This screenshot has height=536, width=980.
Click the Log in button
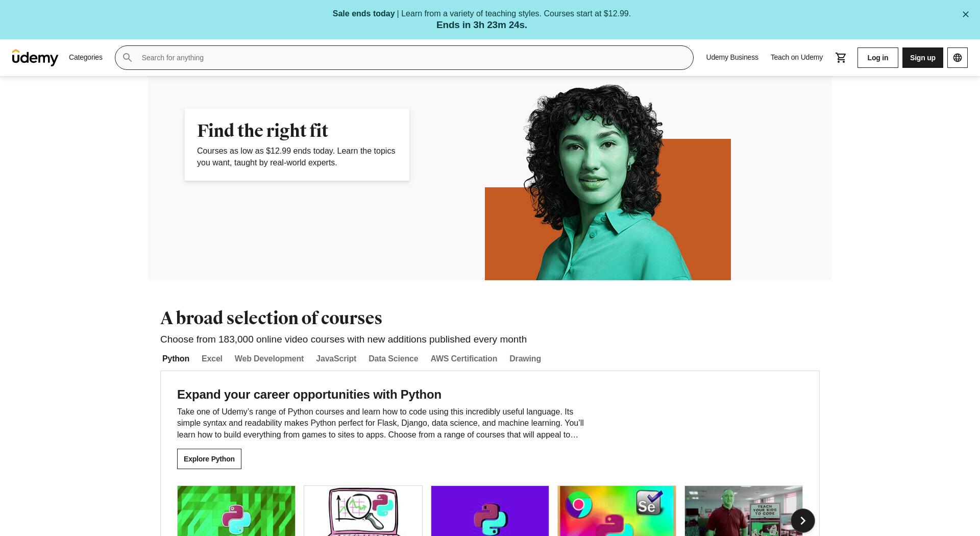click(877, 58)
